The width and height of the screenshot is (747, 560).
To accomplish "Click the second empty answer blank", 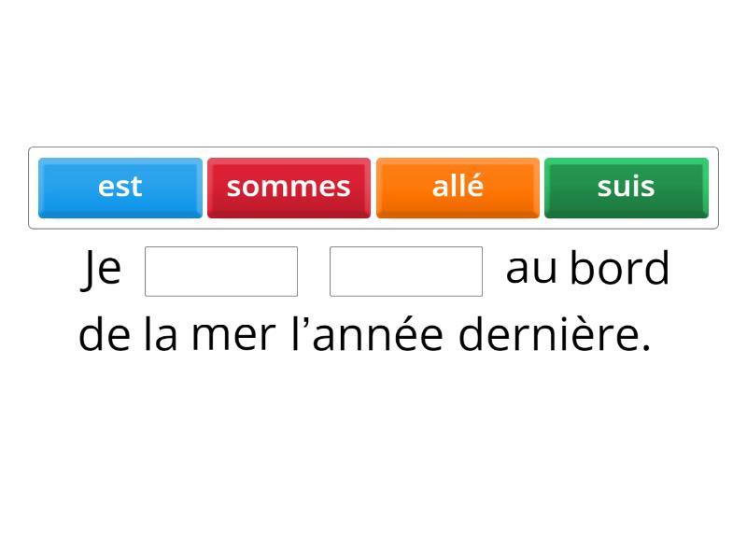I will 405,271.
